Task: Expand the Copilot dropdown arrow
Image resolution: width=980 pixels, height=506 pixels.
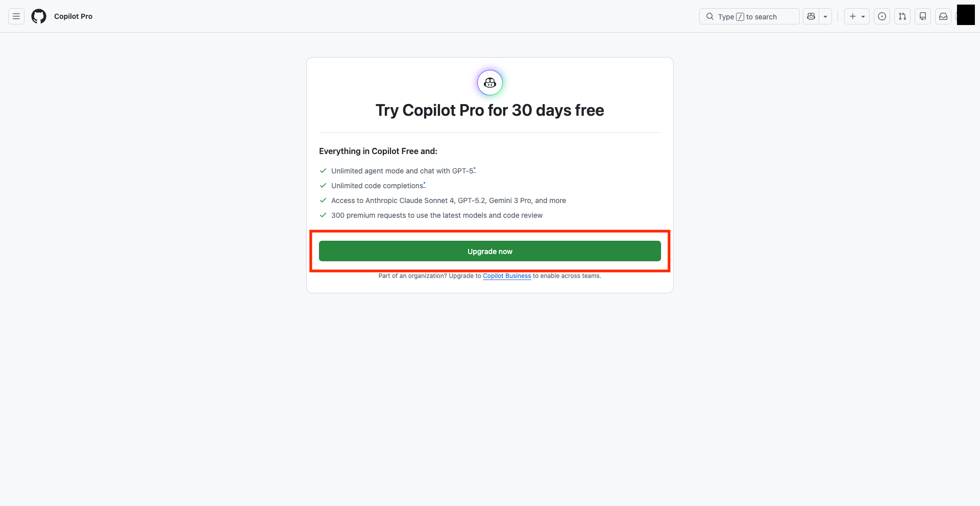Action: pos(825,16)
